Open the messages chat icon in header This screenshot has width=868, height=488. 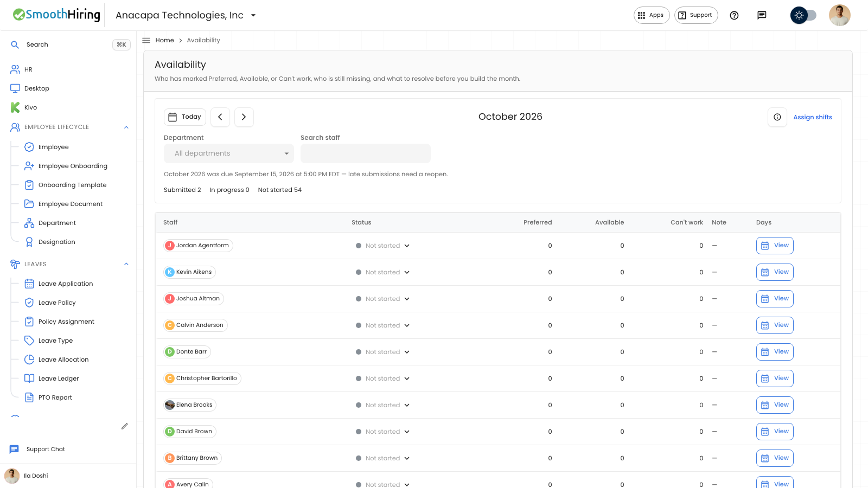762,15
